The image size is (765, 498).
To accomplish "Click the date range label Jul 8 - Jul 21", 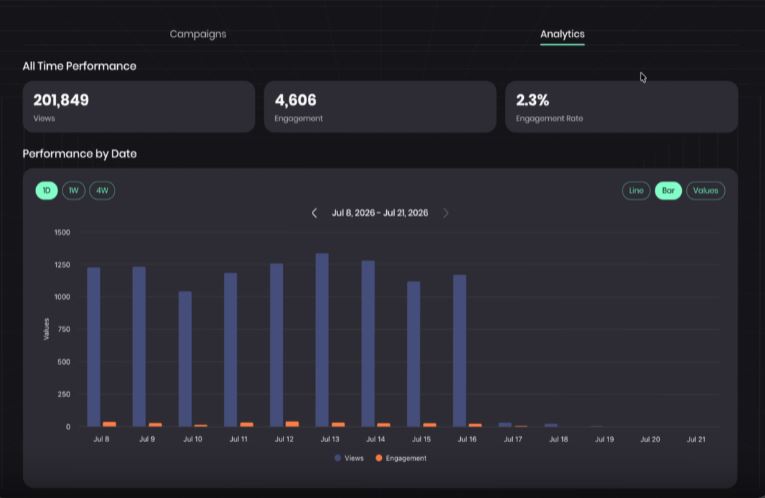I will (x=380, y=213).
